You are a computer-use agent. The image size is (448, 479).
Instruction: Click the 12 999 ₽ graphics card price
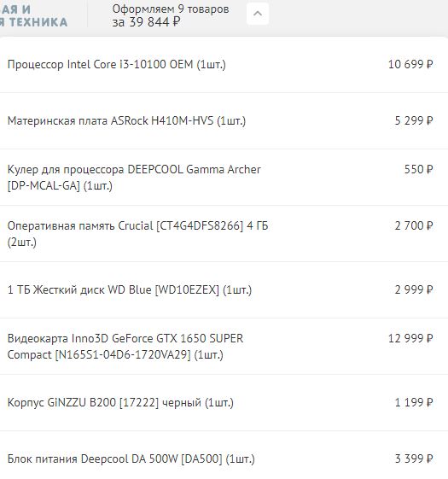(410, 338)
